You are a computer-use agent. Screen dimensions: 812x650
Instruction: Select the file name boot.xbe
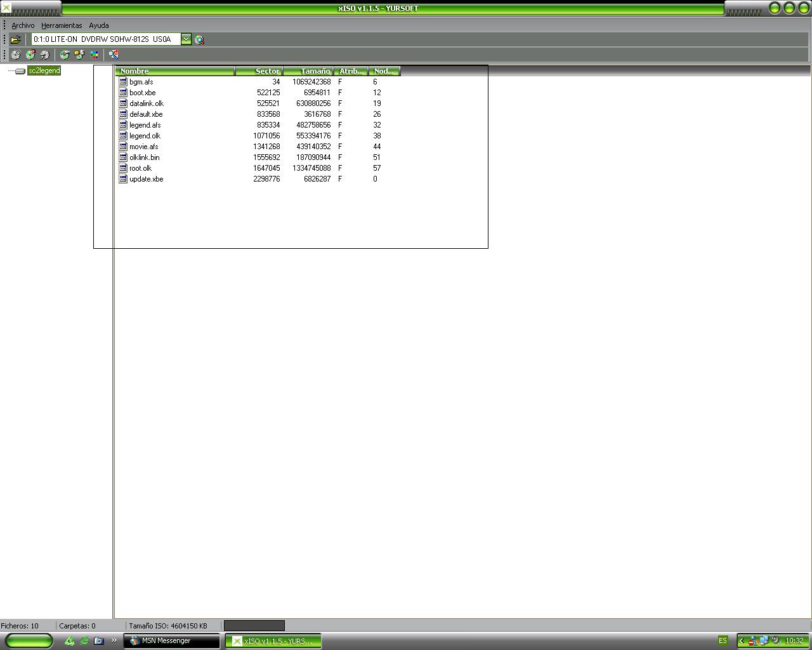pos(142,93)
